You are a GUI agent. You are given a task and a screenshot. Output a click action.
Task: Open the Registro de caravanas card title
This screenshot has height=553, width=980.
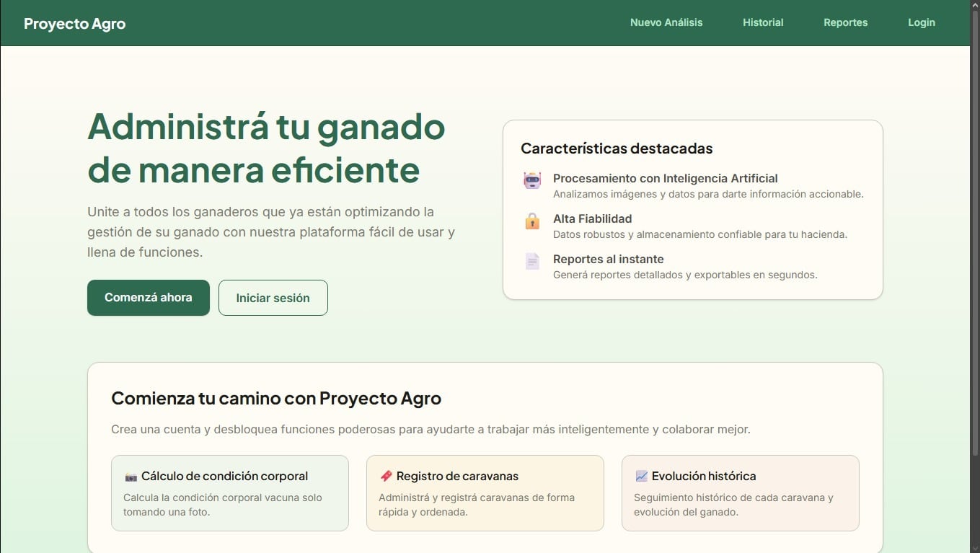[x=457, y=476]
